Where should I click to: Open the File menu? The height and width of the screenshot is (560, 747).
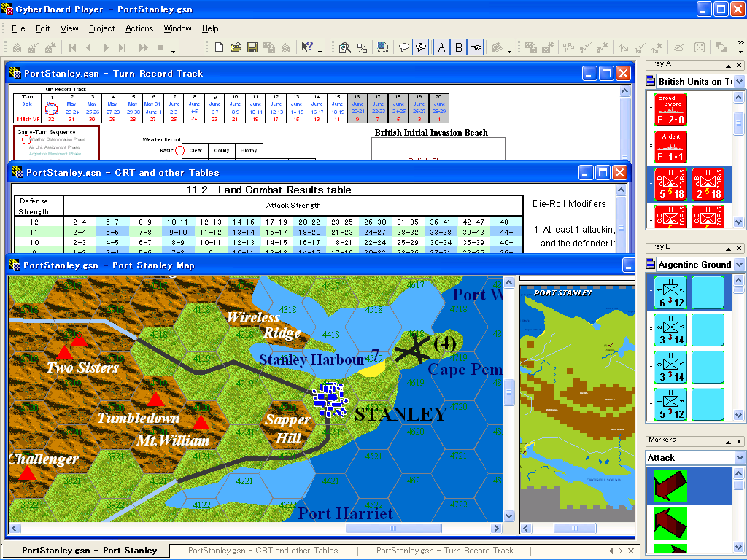click(x=18, y=28)
